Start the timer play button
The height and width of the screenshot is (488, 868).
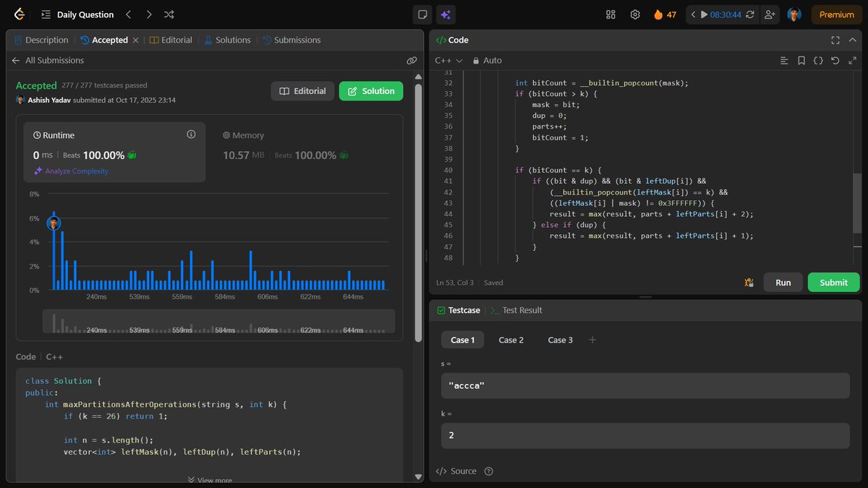pos(704,14)
